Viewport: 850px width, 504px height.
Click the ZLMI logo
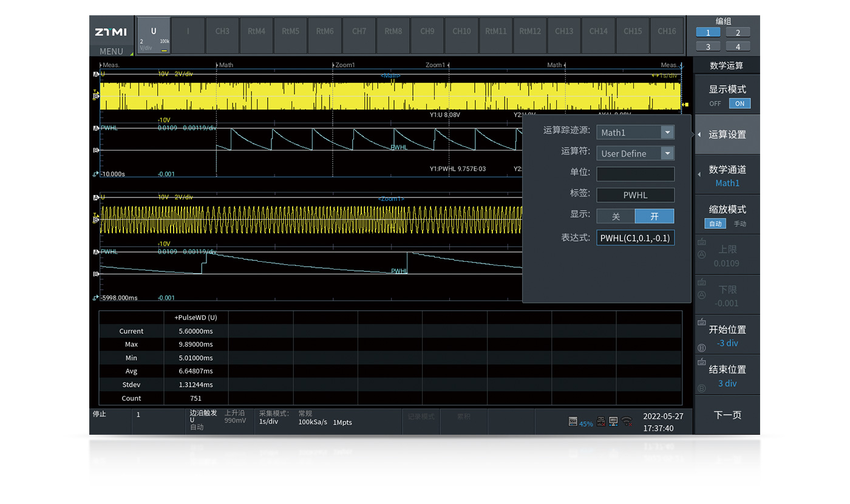pyautogui.click(x=111, y=32)
